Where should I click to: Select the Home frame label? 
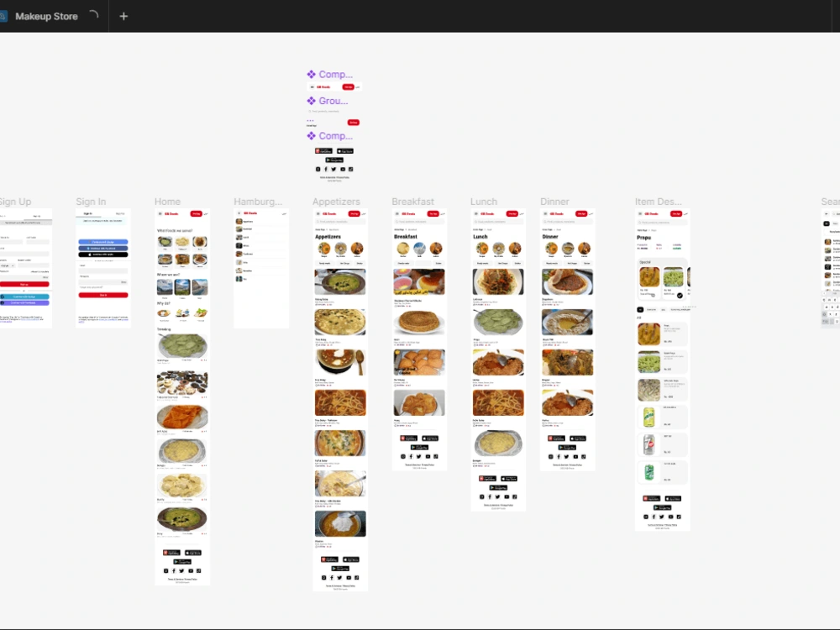point(167,202)
